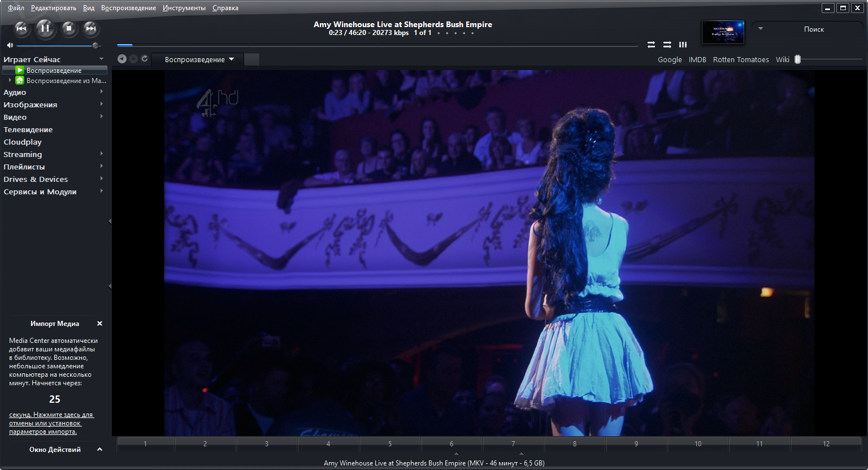Seek within the playback progress bar
The image size is (868, 470).
point(377,45)
